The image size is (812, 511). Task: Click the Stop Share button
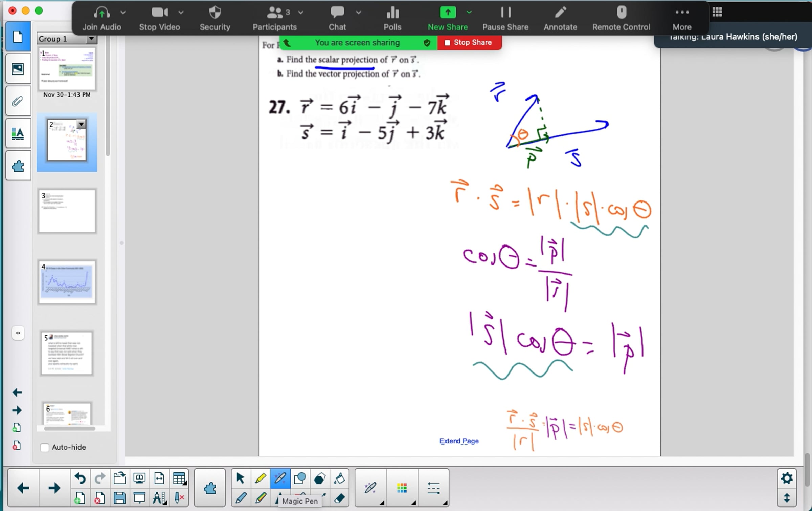(x=469, y=43)
